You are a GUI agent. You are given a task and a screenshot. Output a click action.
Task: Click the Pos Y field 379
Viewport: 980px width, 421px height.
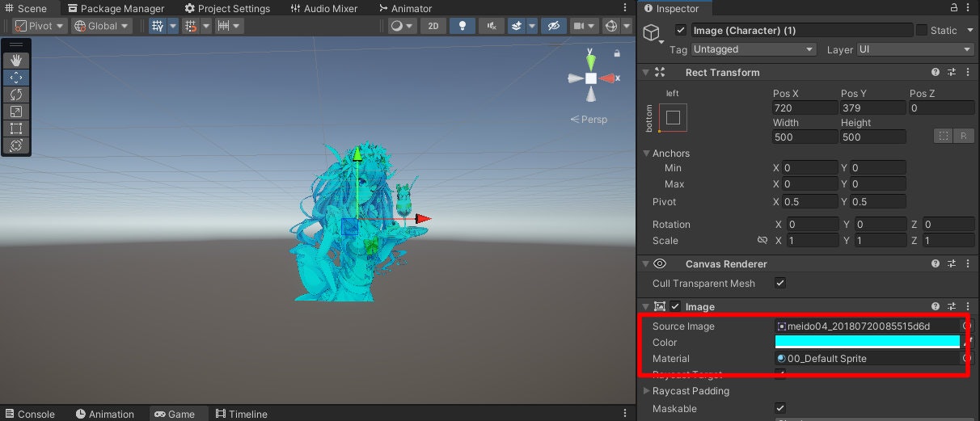873,107
